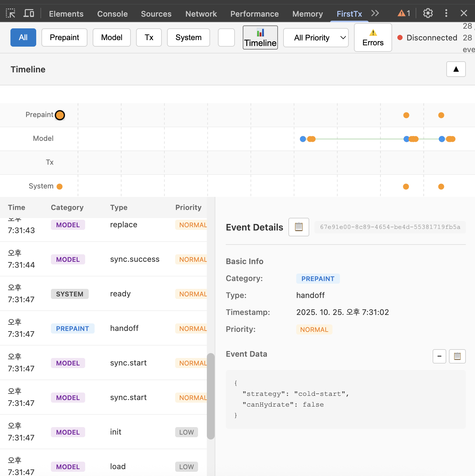The image size is (475, 476).
Task: Switch to the Performance tab
Action: pyautogui.click(x=254, y=14)
